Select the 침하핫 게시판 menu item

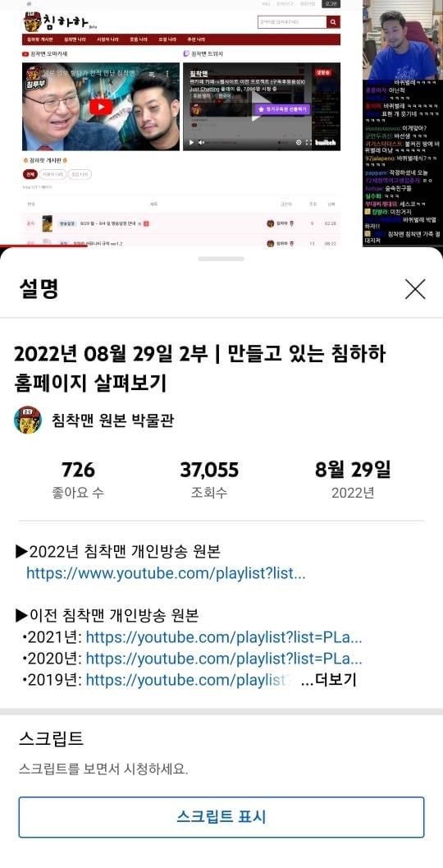click(40, 40)
